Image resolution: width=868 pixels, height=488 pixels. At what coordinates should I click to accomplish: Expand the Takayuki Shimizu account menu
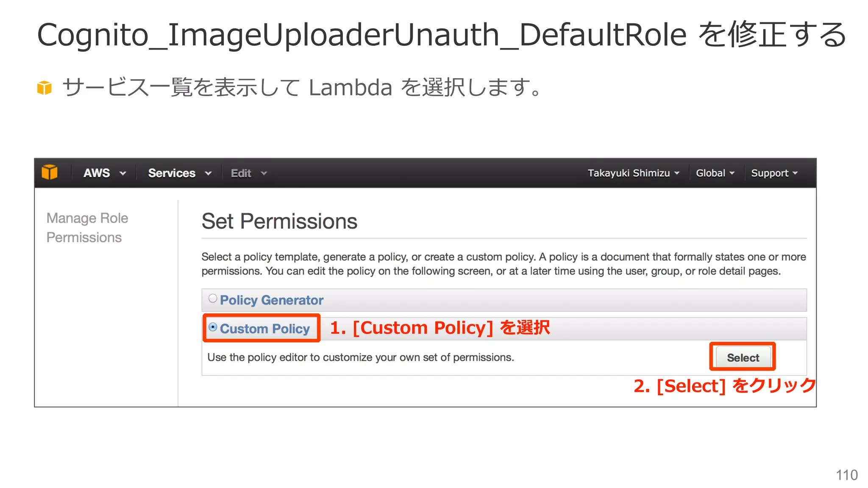pyautogui.click(x=633, y=173)
